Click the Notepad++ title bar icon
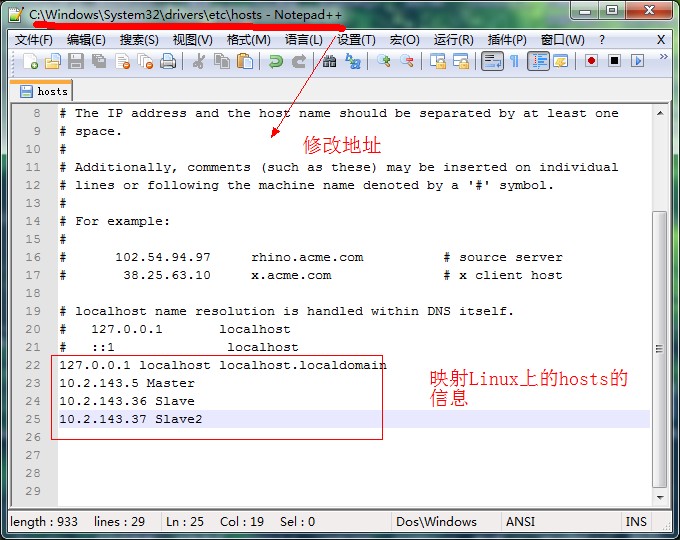680x540 pixels. [x=16, y=15]
